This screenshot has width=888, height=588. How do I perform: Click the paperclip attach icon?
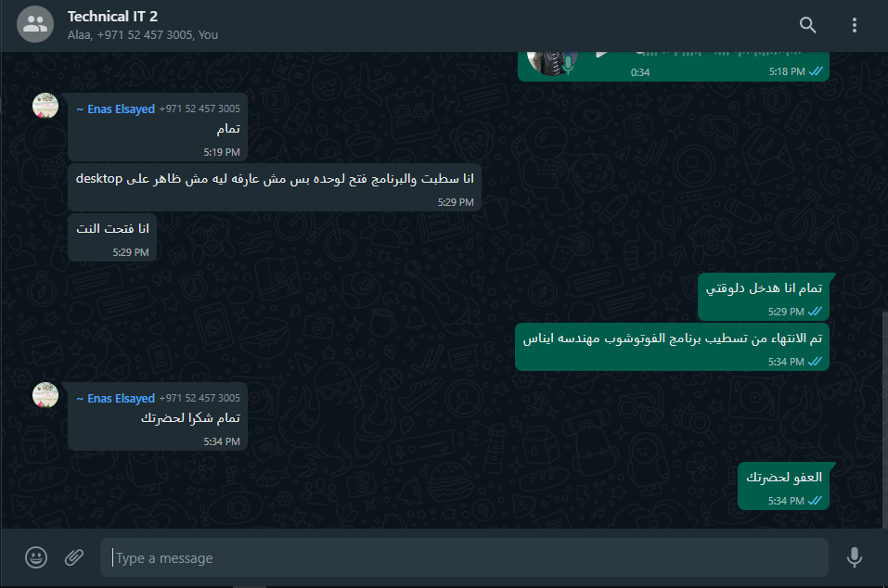[x=73, y=557]
